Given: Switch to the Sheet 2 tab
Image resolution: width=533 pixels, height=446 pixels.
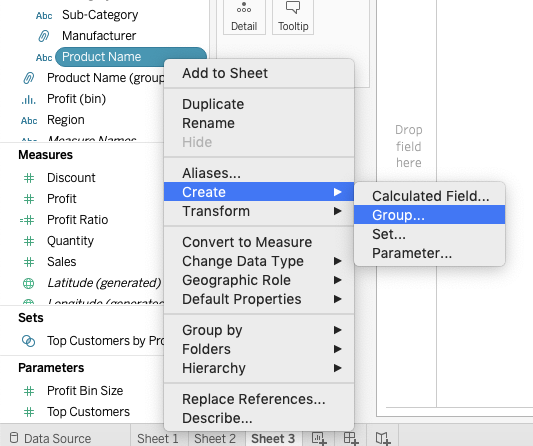Looking at the screenshot, I should click(x=215, y=438).
